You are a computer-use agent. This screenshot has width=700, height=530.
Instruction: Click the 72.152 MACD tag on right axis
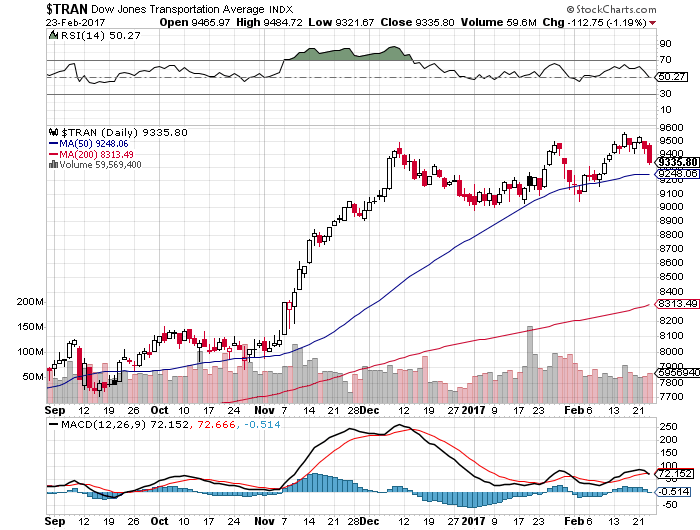click(x=675, y=474)
